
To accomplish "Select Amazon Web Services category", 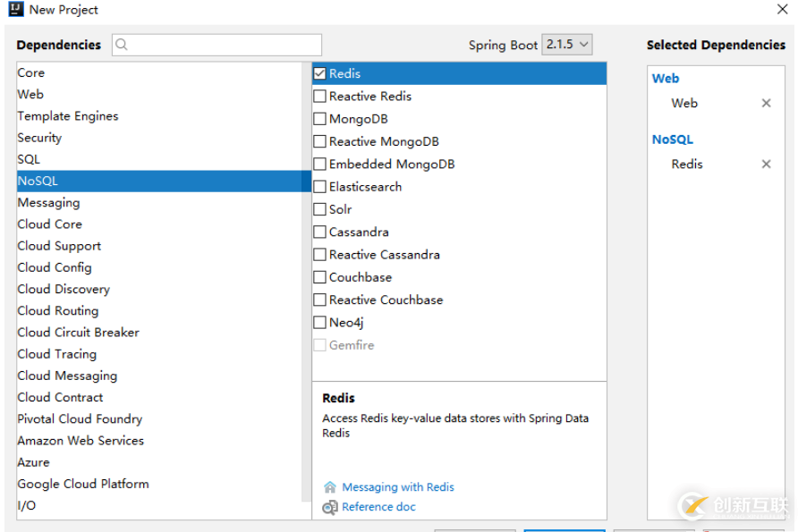I will [x=81, y=441].
